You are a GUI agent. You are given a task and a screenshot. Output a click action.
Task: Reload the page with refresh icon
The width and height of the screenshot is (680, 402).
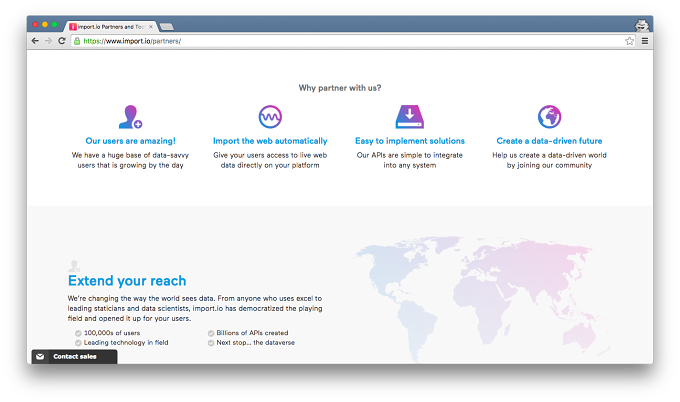[x=62, y=41]
